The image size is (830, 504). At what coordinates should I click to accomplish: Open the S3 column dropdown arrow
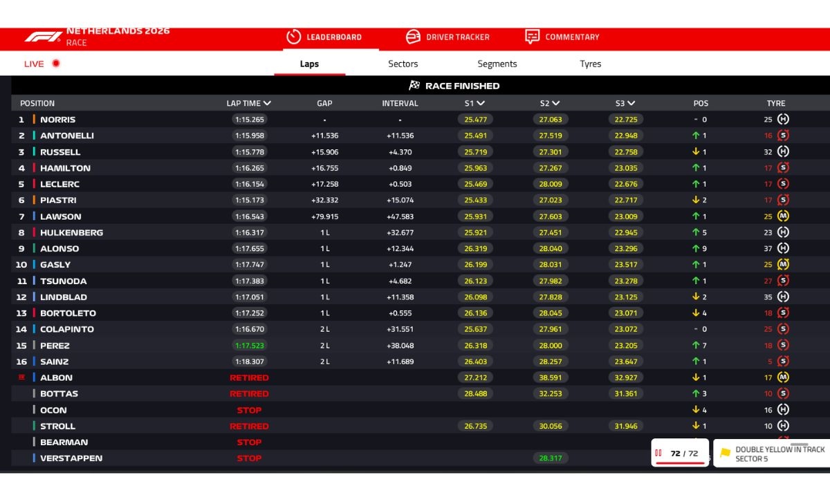[631, 103]
